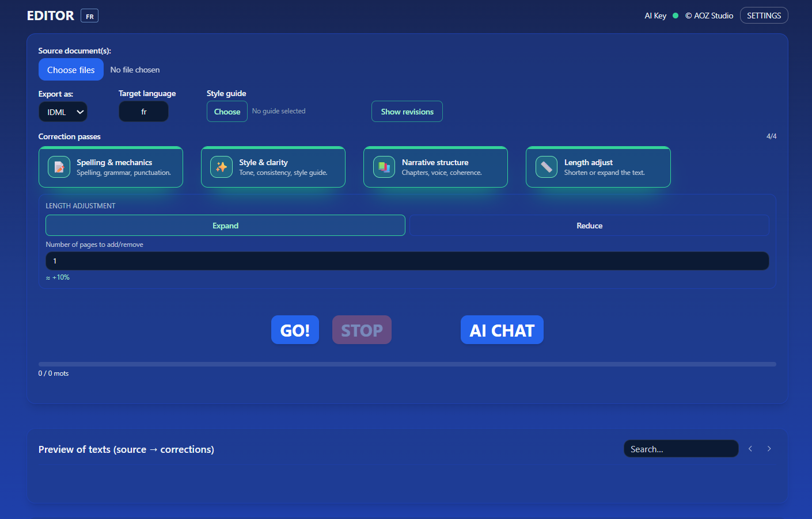Open SETTINGS
This screenshot has height=519, width=812.
[x=764, y=16]
